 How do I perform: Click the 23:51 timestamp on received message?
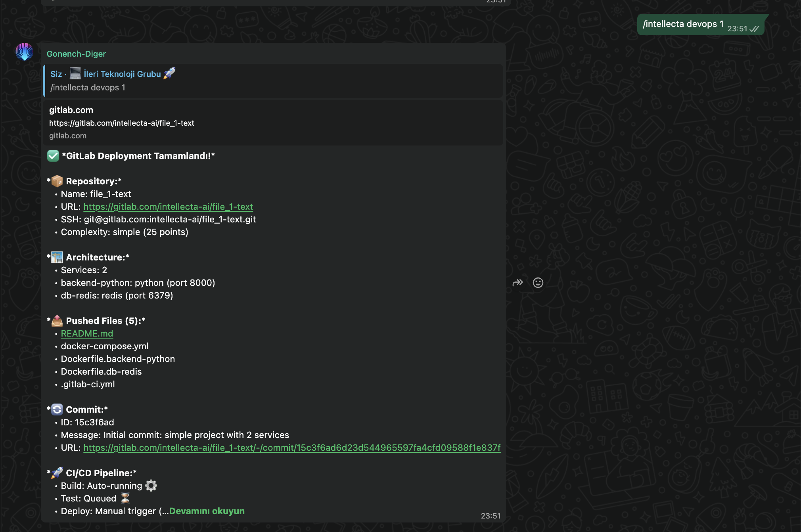click(x=491, y=516)
